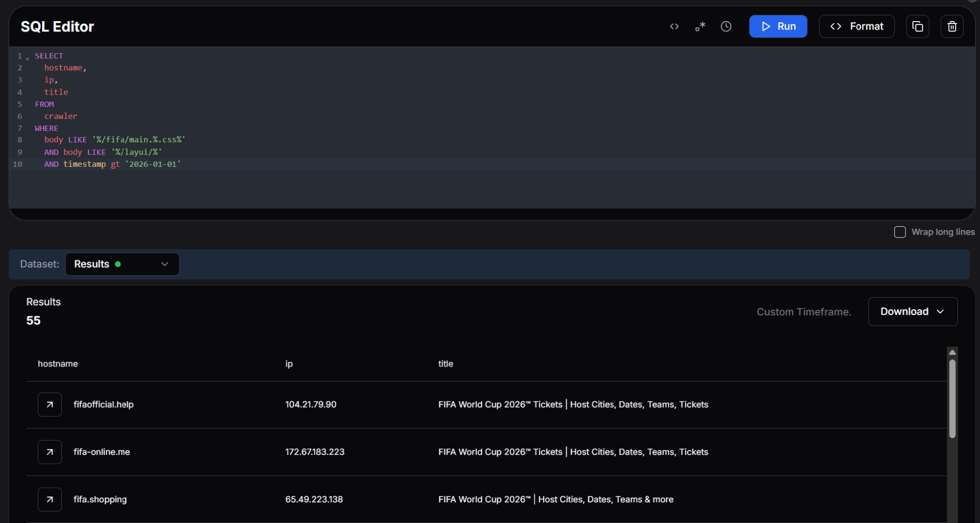980x523 pixels.
Task: Click the ip column header
Action: click(x=289, y=364)
